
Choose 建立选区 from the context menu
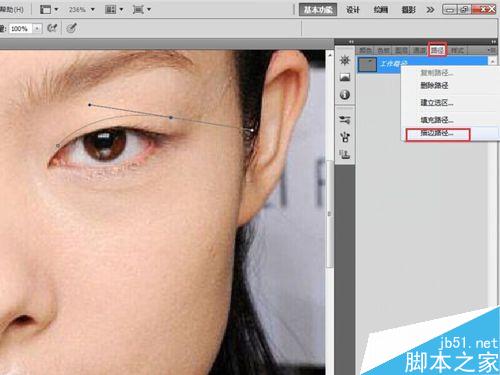pyautogui.click(x=437, y=102)
